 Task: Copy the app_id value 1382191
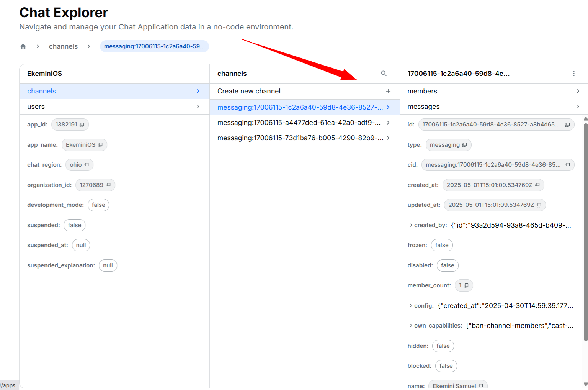pos(82,125)
